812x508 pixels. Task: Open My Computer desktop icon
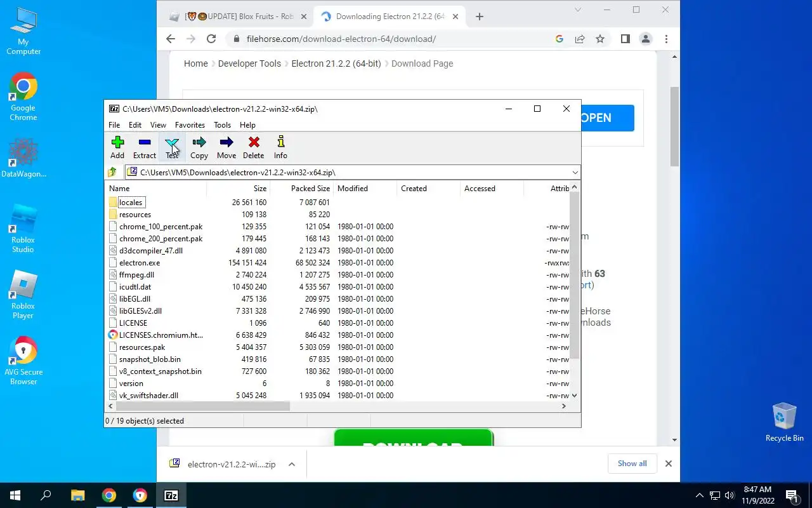23,30
